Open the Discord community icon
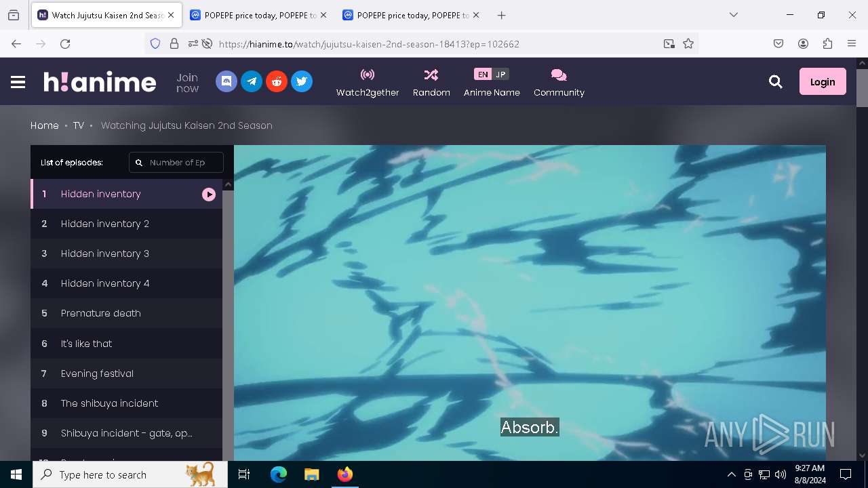This screenshot has width=868, height=488. pos(226,81)
